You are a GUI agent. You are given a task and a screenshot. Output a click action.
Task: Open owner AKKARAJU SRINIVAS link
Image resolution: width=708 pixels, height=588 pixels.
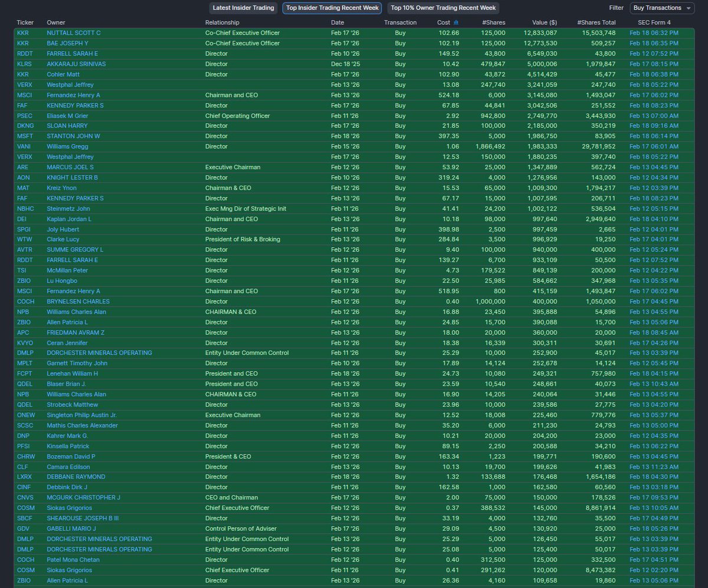[x=76, y=64]
